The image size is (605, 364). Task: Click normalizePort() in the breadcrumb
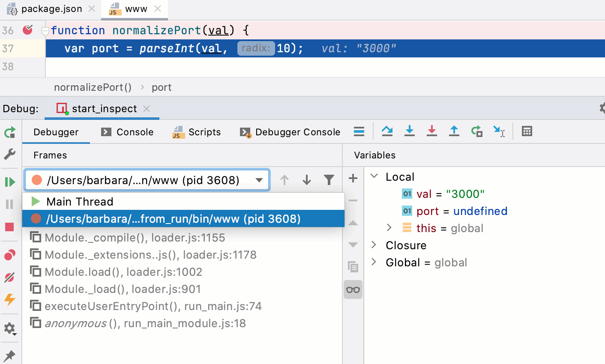click(93, 87)
